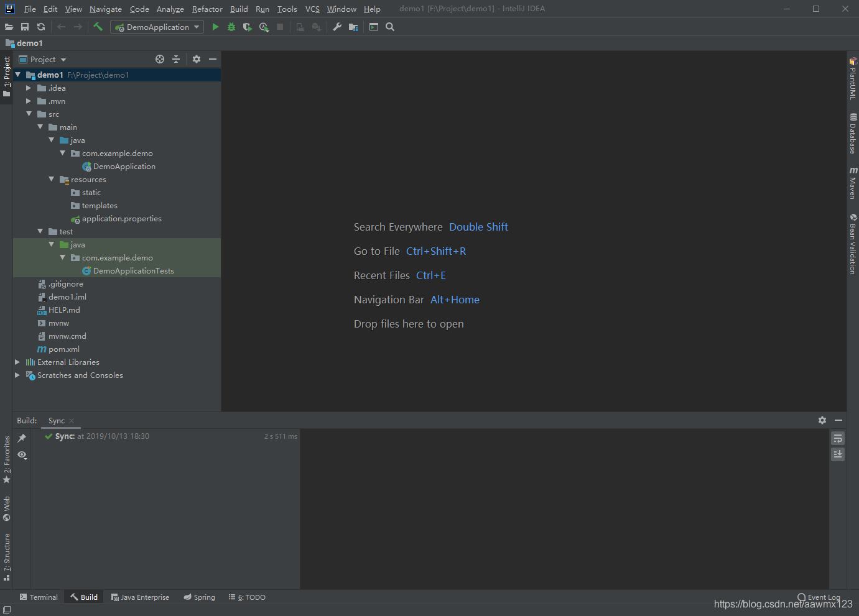This screenshot has width=859, height=616.
Task: Click the Profiler run icon
Action: click(264, 27)
